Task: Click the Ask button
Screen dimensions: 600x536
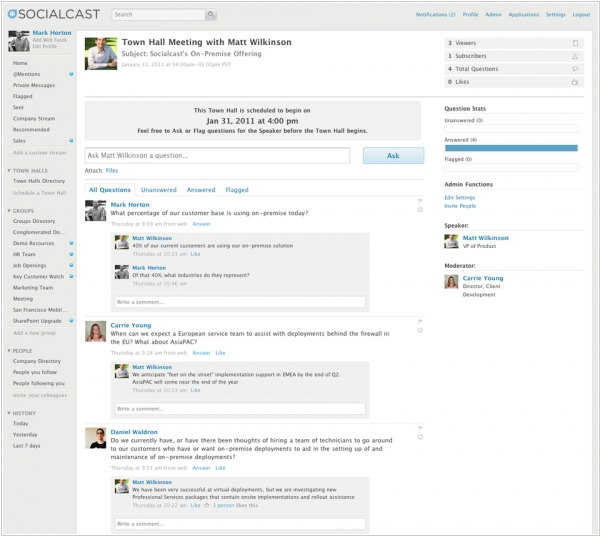Action: (x=393, y=156)
